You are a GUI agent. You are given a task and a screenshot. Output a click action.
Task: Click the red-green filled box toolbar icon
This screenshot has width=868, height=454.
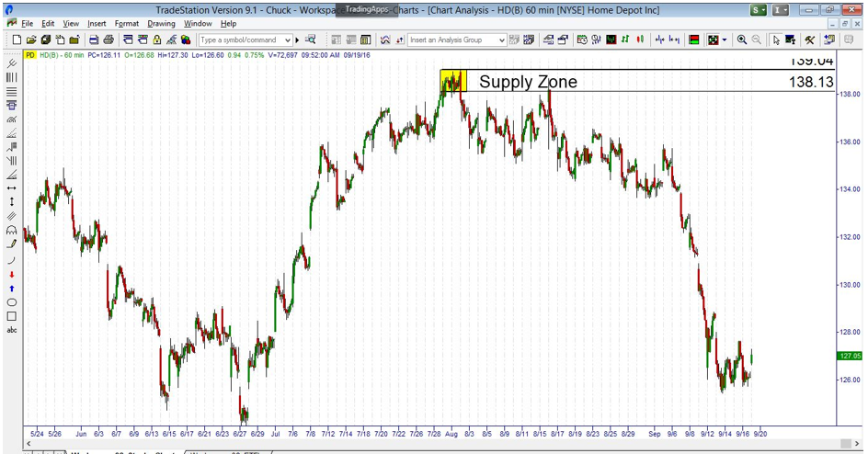(693, 40)
